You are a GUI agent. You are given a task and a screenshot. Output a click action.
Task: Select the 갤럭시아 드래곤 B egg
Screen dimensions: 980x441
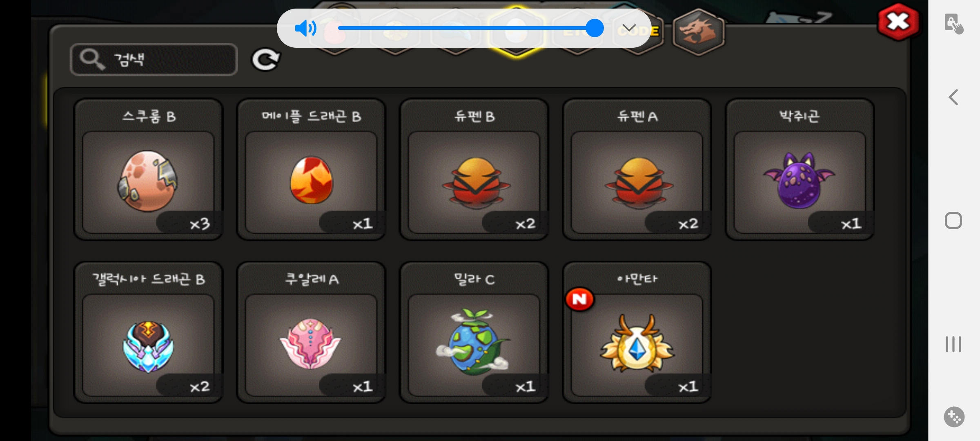click(x=148, y=332)
